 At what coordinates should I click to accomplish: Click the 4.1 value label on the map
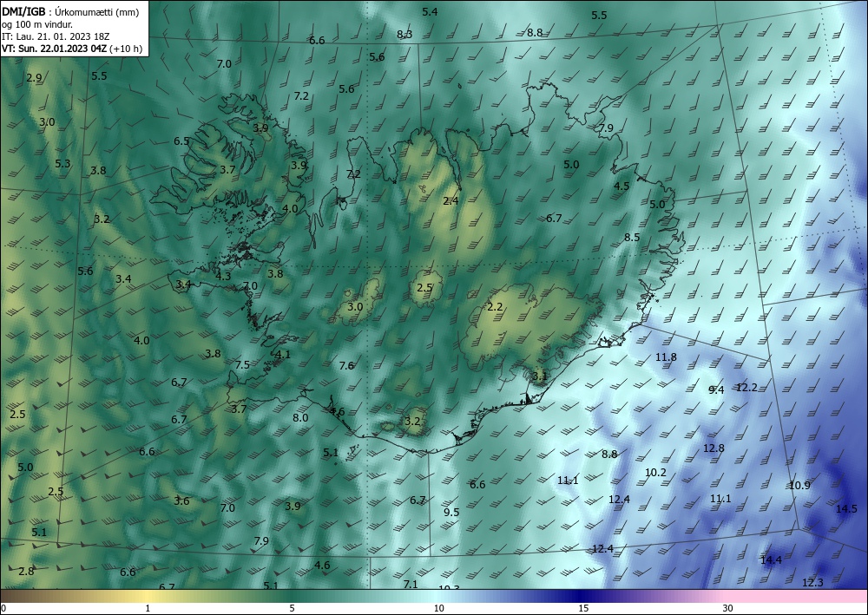[283, 355]
